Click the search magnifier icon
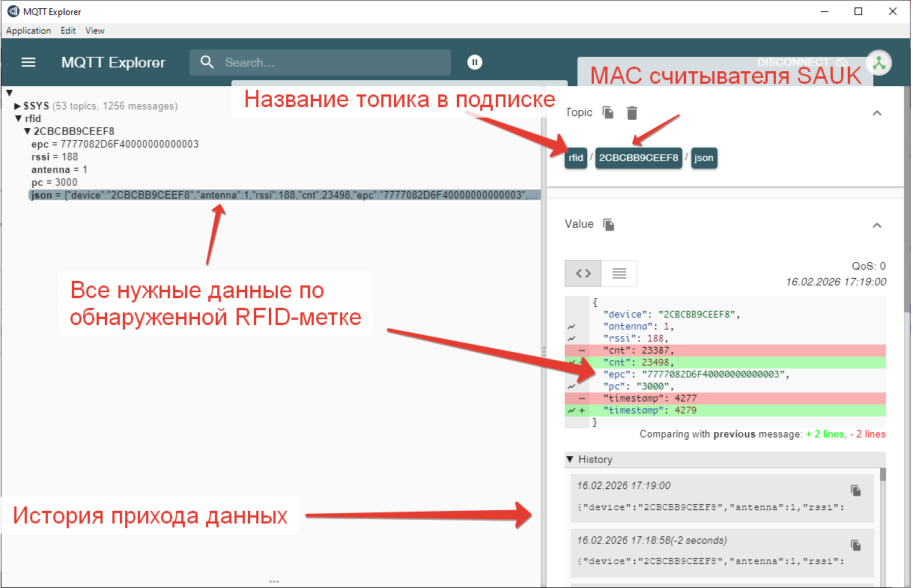 (207, 62)
